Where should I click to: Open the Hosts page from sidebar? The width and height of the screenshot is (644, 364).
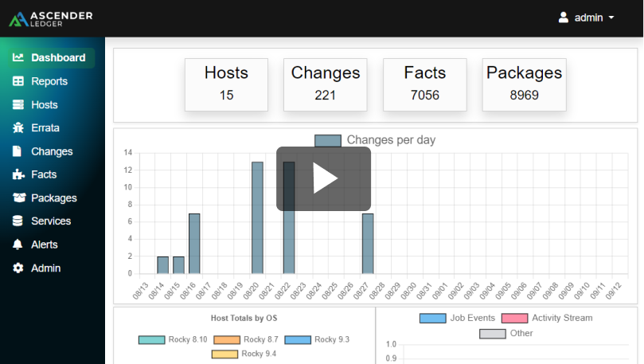[45, 105]
